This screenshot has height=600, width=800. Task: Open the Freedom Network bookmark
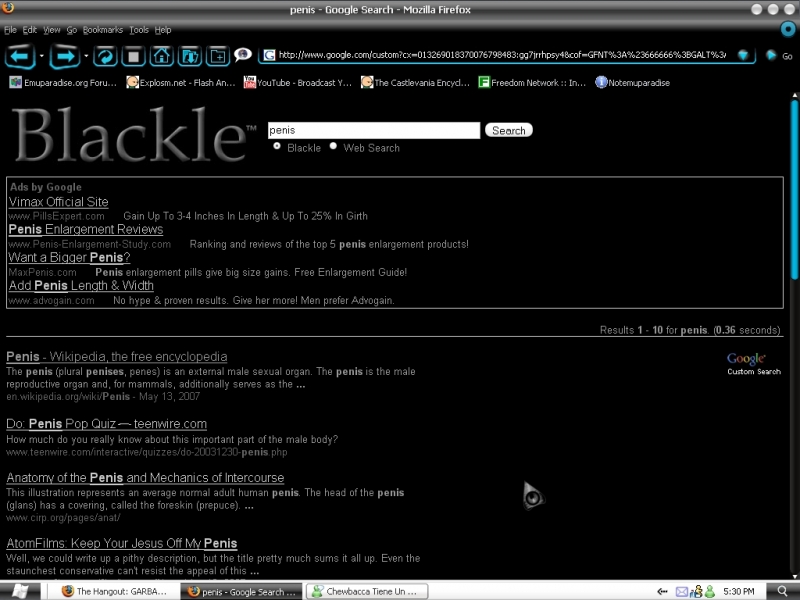click(532, 83)
